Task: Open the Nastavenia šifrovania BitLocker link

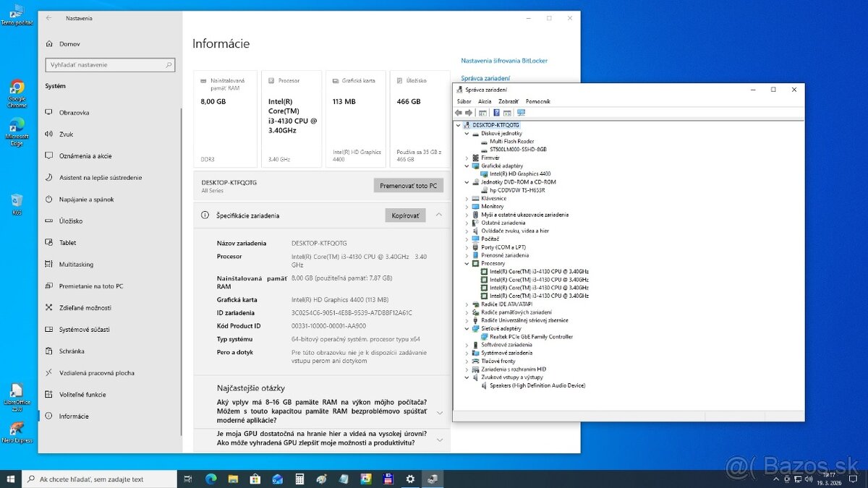Action: (504, 61)
